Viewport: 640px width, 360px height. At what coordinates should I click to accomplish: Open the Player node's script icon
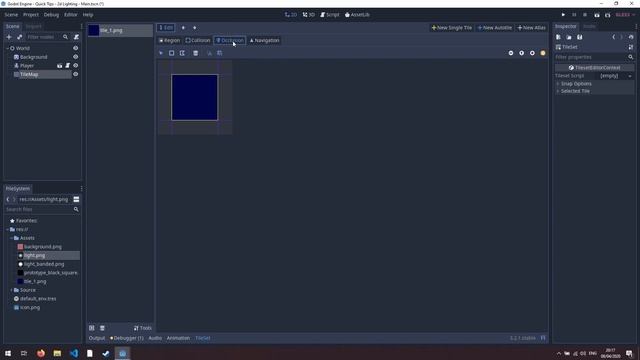click(68, 66)
